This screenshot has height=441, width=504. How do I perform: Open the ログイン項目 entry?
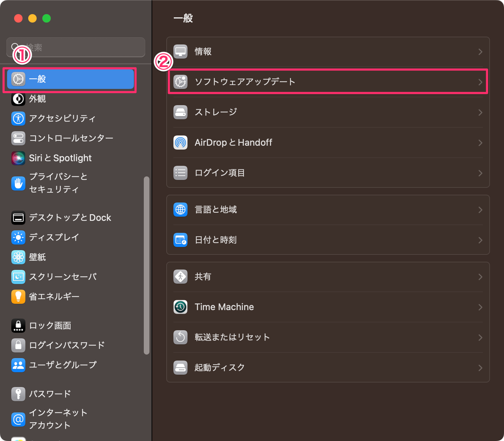pos(328,173)
